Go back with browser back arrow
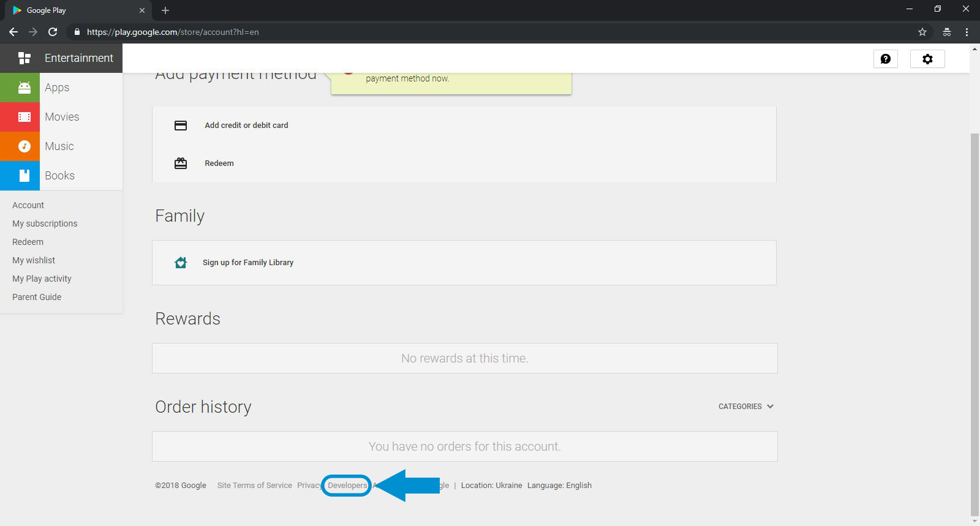The width and height of the screenshot is (980, 526). tap(13, 32)
